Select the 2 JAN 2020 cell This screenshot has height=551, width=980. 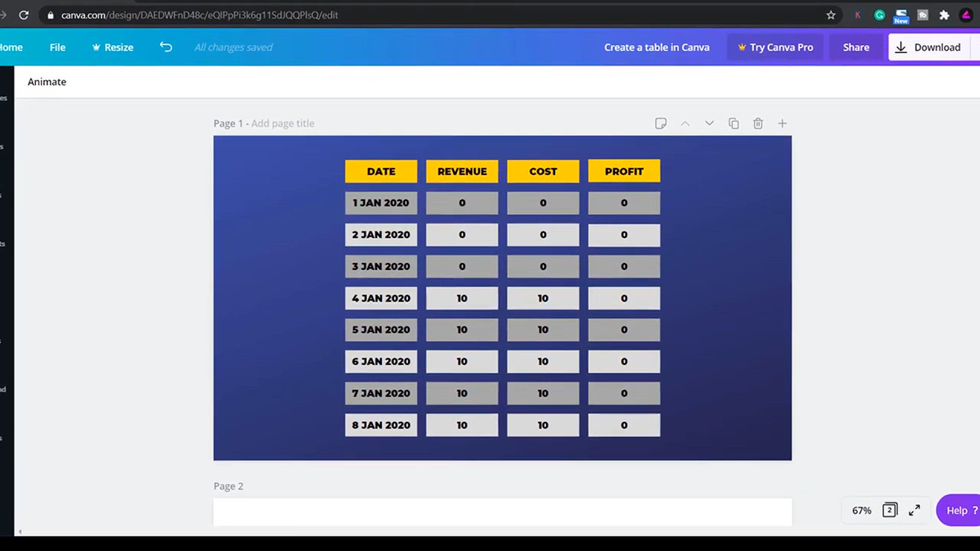[381, 235]
